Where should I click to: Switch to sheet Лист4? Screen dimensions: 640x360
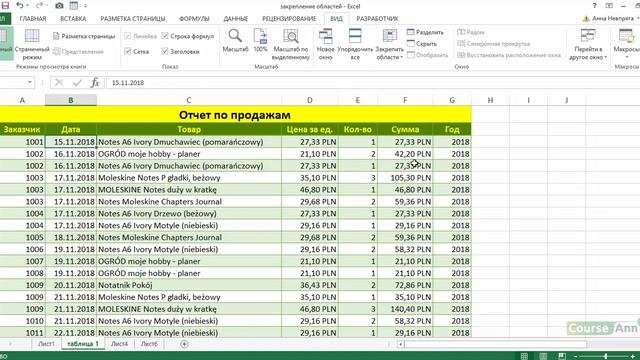[x=120, y=344]
